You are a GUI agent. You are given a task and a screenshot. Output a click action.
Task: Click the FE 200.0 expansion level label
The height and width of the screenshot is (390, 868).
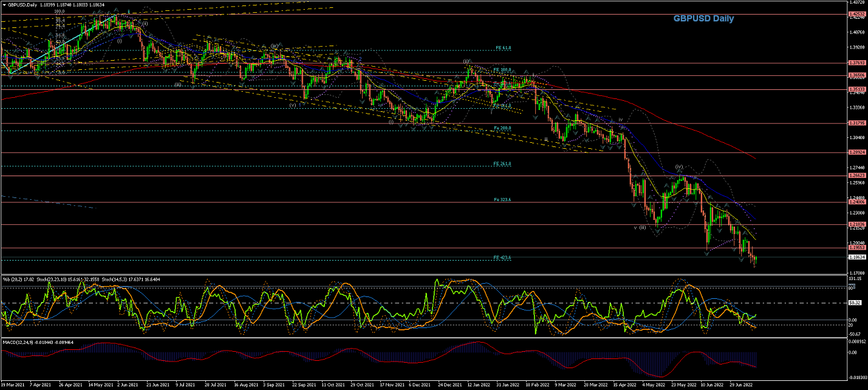pyautogui.click(x=502, y=128)
